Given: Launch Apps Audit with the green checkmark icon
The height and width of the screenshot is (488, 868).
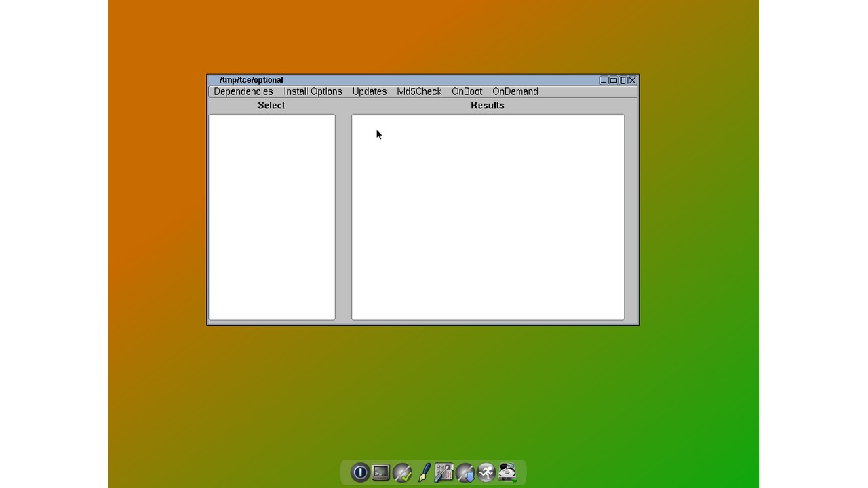Looking at the screenshot, I should tap(402, 472).
